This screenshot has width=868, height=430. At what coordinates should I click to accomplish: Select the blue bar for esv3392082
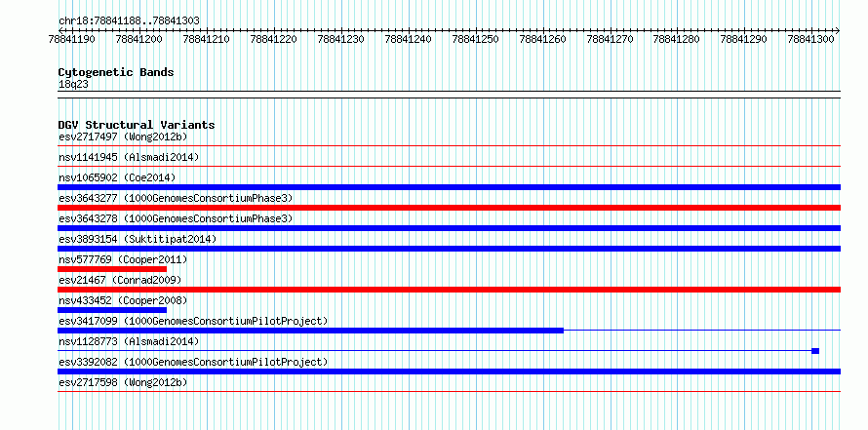(x=449, y=371)
